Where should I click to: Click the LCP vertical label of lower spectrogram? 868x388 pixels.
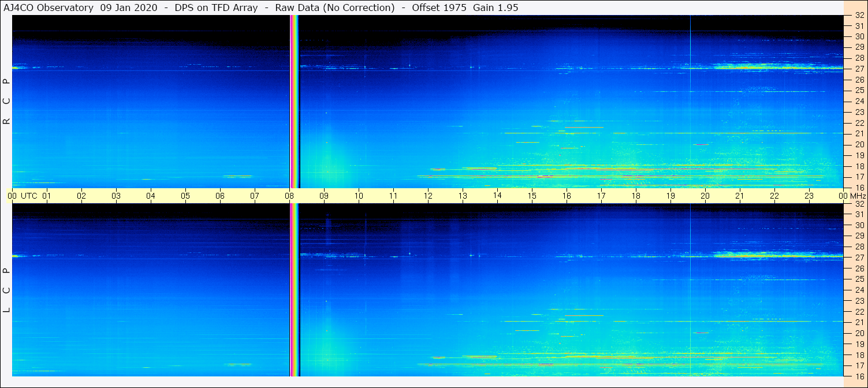[6, 290]
